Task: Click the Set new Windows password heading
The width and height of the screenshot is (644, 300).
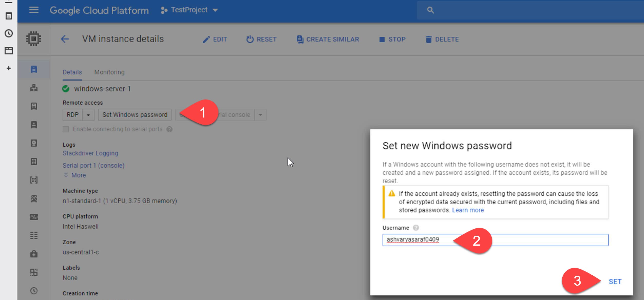Action: coord(447,146)
